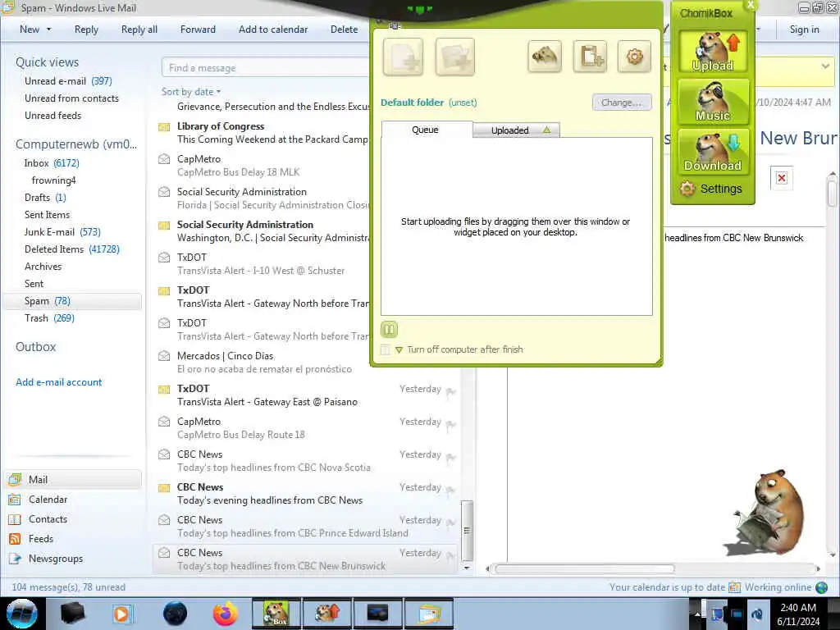Open the Windows Start orb

pyautogui.click(x=22, y=614)
